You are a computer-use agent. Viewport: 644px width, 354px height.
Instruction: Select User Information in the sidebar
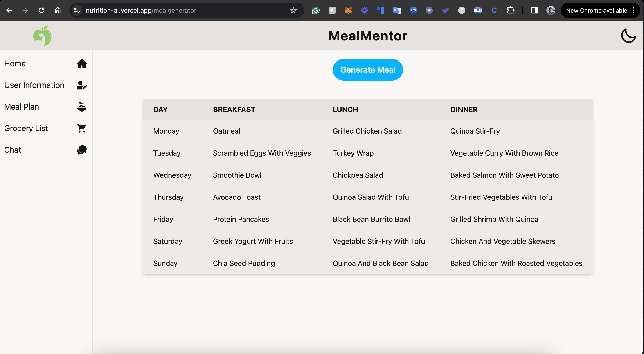coord(34,85)
